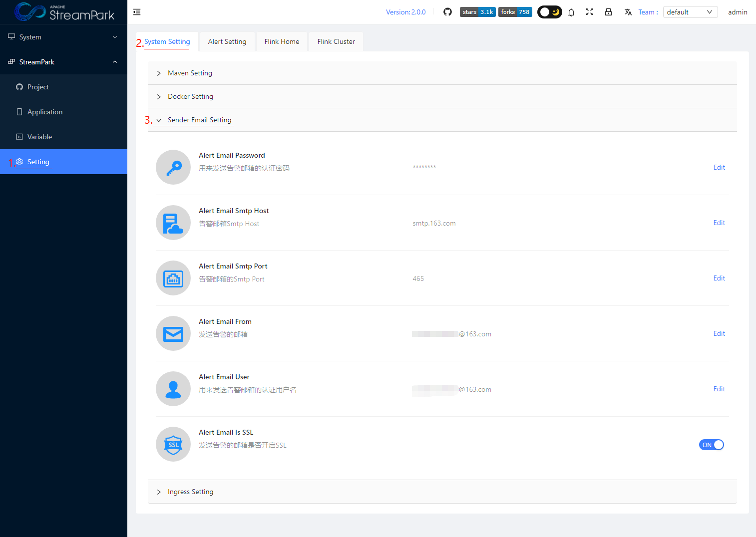Expand the Maven Setting section
The width and height of the screenshot is (756, 537).
point(190,73)
